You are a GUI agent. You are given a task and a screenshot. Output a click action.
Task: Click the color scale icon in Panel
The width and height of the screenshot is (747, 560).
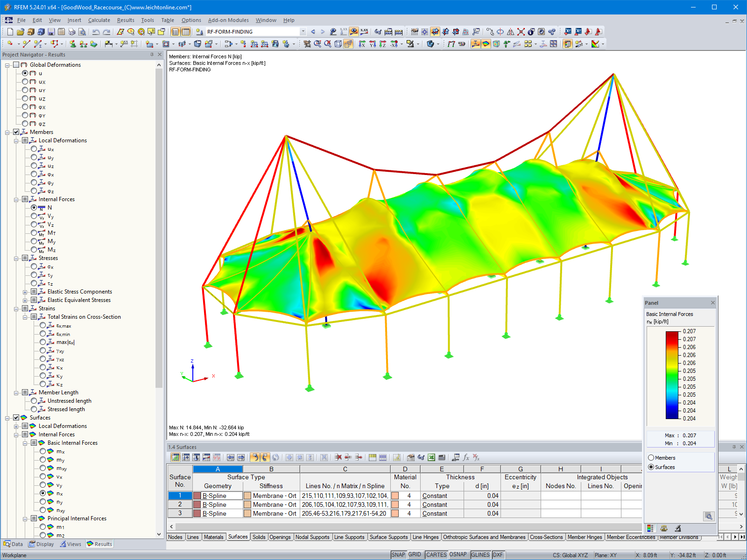(x=650, y=528)
